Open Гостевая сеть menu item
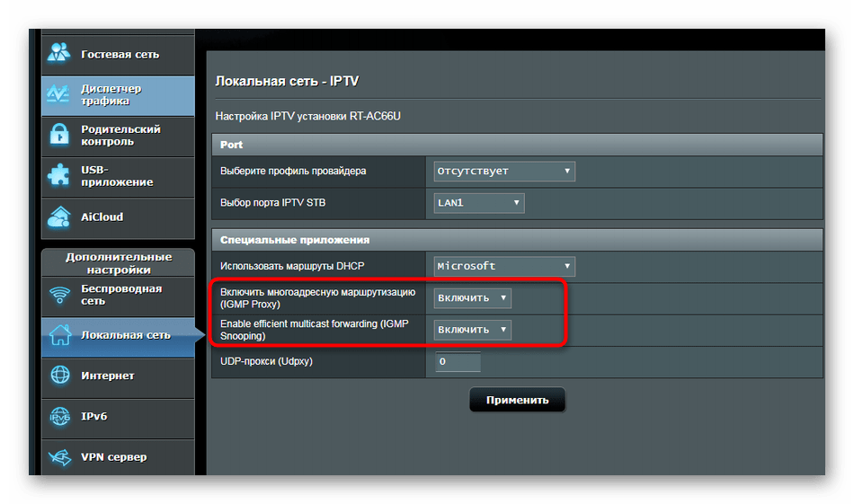 (x=118, y=55)
